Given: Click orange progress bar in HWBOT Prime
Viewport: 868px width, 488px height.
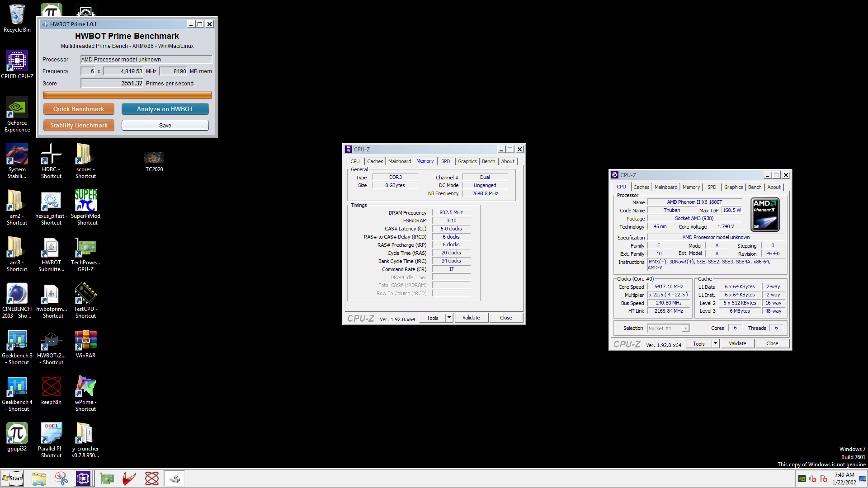Looking at the screenshot, I should (127, 95).
